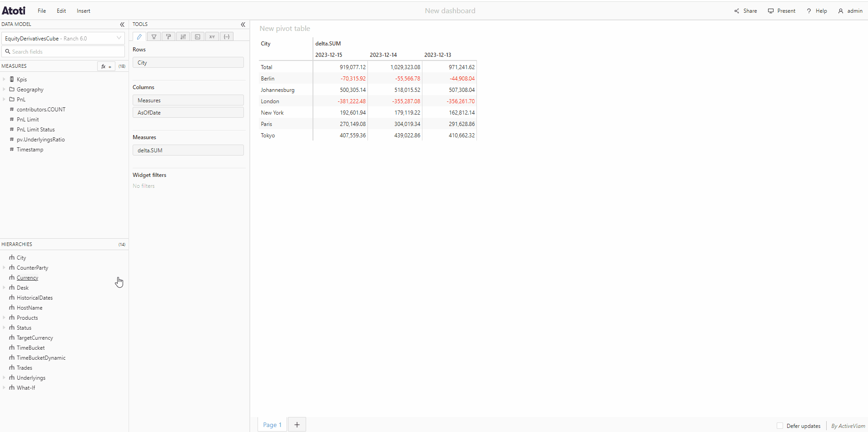Viewport: 868px width, 432px height.
Task: Select the Currency hierarchy
Action: pos(27,278)
